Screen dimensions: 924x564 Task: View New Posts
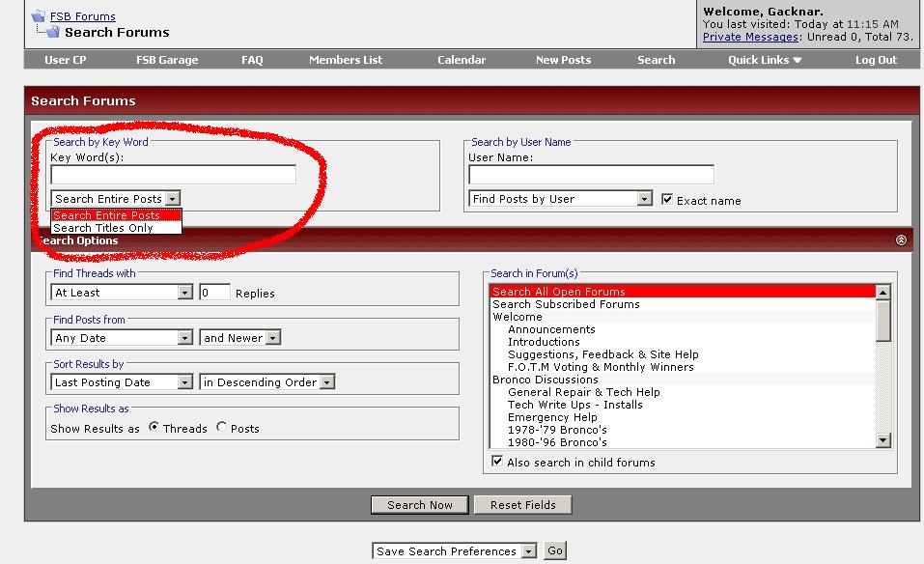(563, 60)
